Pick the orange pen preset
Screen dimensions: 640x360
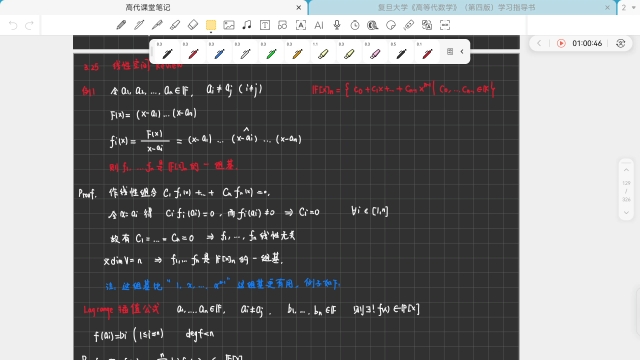point(297,52)
